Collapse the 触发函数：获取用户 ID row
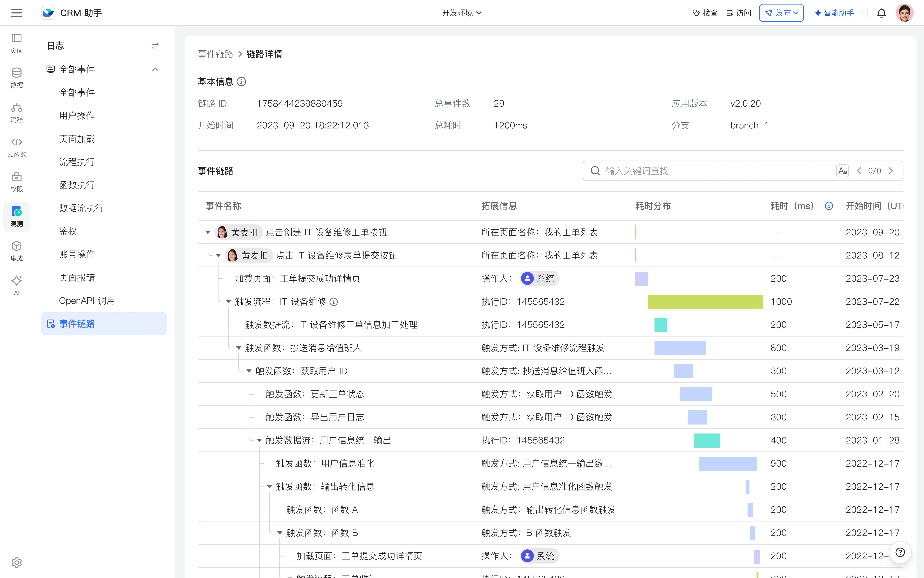 click(x=249, y=371)
